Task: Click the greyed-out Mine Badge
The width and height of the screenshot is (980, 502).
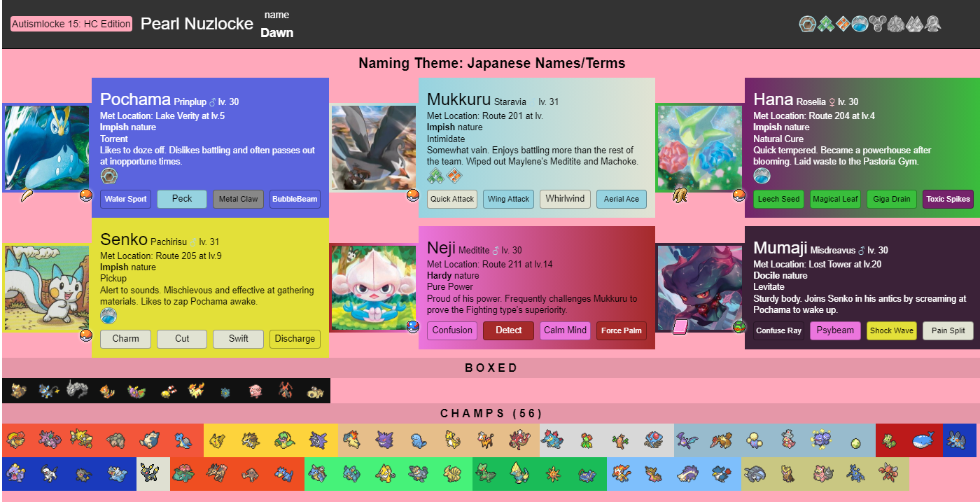Action: (x=896, y=24)
